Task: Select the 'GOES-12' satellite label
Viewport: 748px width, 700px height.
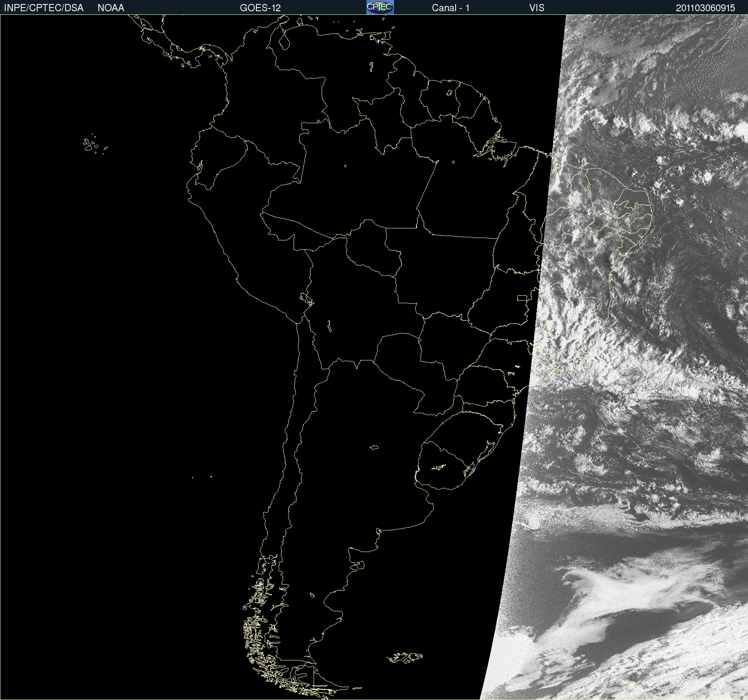Action: tap(260, 8)
